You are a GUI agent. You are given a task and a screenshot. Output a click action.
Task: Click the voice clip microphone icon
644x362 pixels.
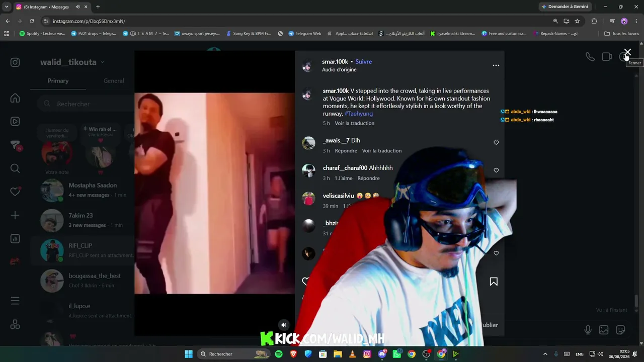pos(588,330)
